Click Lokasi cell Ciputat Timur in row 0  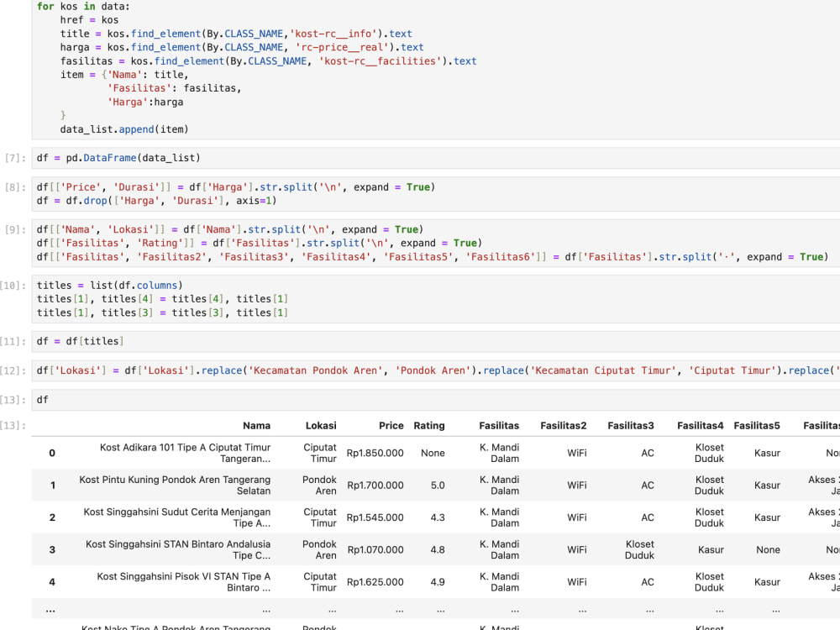point(320,454)
